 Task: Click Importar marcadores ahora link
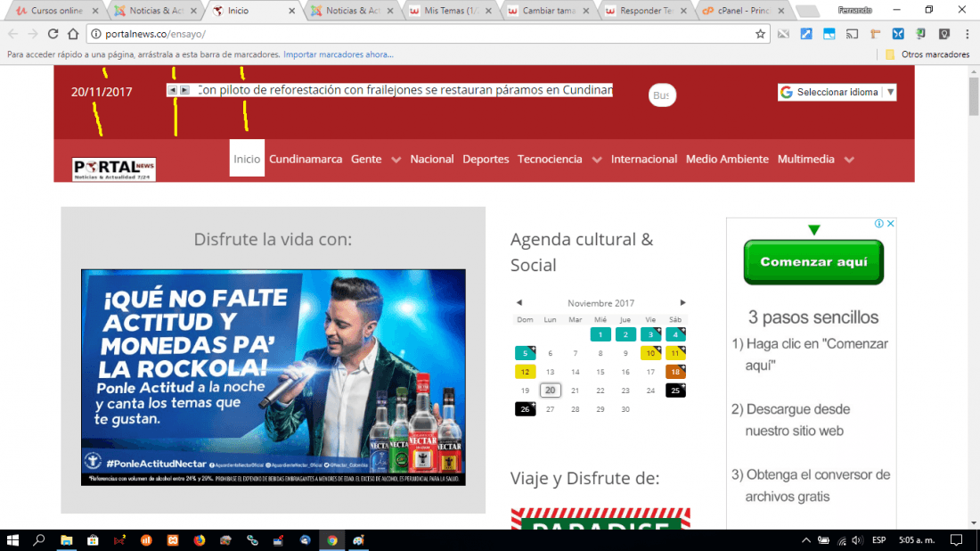click(x=339, y=54)
